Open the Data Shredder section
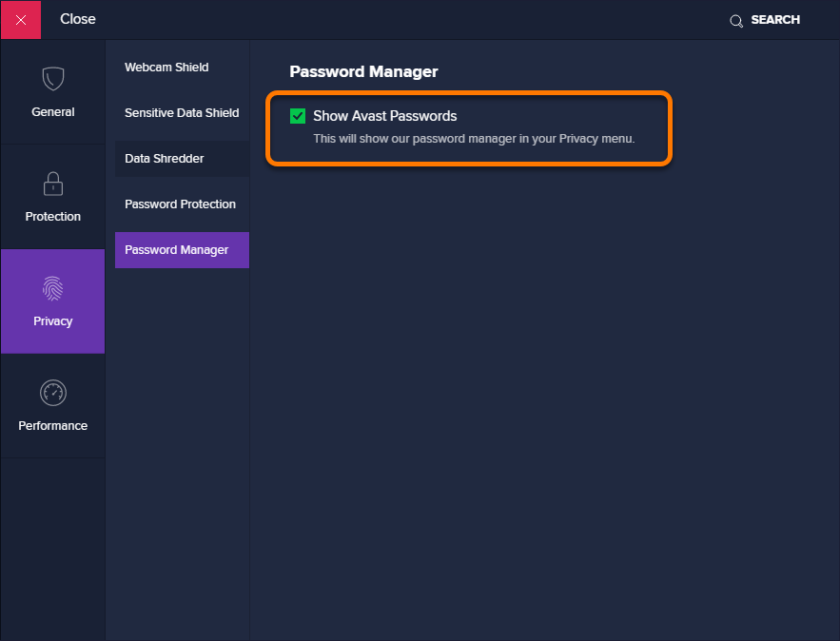This screenshot has width=840, height=641. (165, 158)
